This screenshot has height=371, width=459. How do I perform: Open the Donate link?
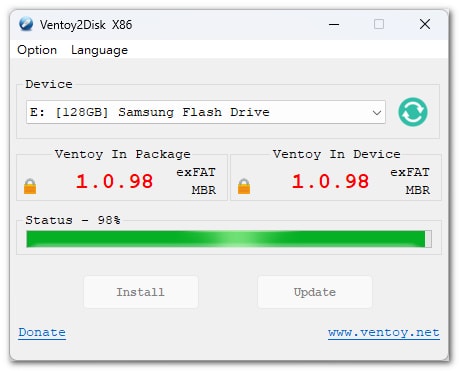[x=42, y=333]
